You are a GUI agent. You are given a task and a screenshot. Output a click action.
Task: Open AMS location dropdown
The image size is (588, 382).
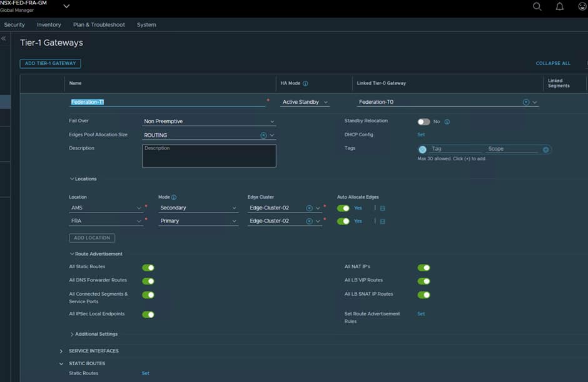point(106,208)
